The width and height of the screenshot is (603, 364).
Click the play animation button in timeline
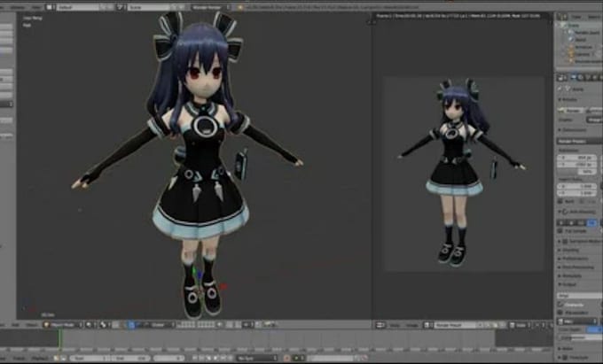(x=215, y=358)
